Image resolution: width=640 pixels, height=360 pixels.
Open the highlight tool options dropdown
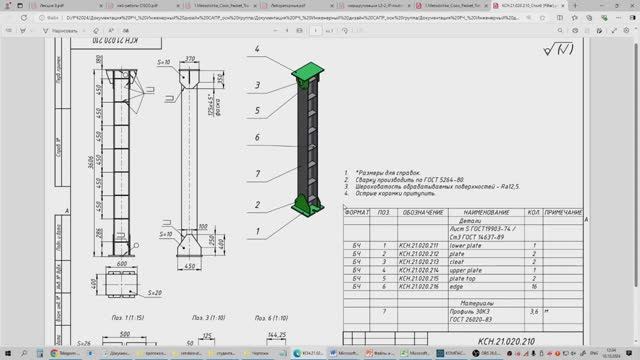point(32,31)
